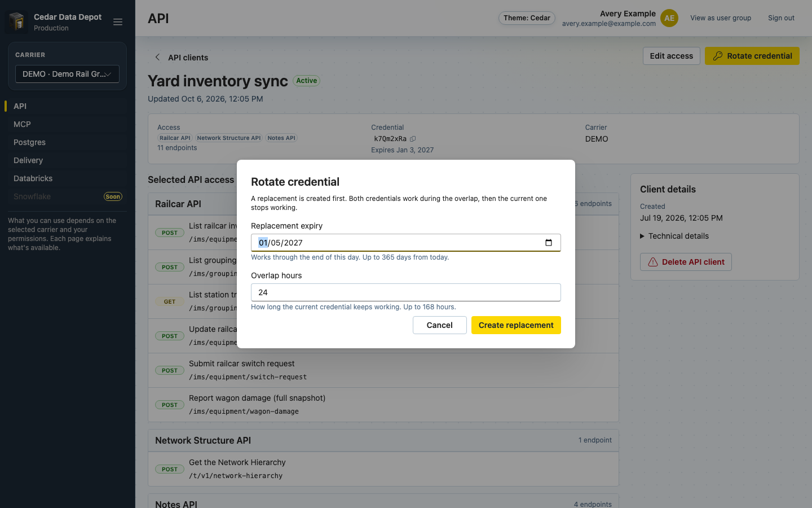
Task: Click View as user group
Action: tap(721, 18)
